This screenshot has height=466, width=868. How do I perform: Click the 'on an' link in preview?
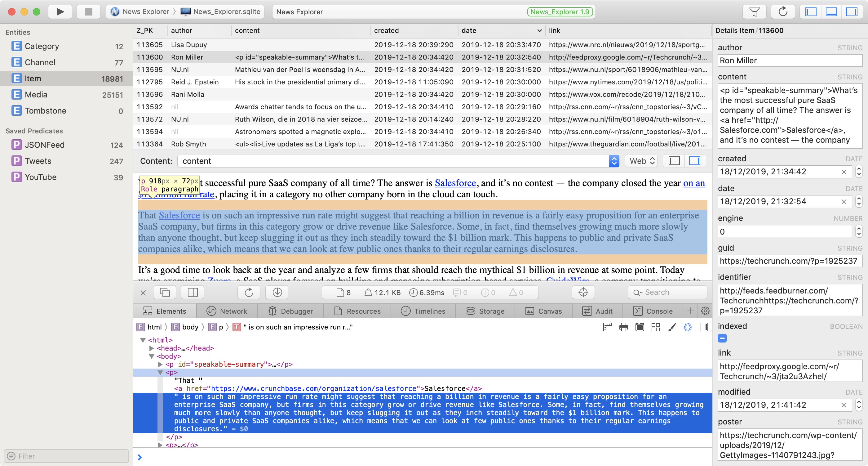[x=694, y=183]
